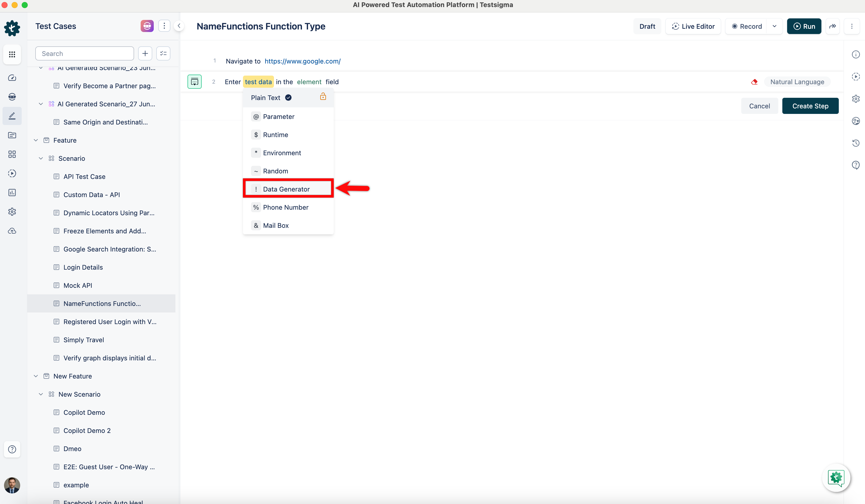The width and height of the screenshot is (865, 504).
Task: Click the test case Search field
Action: (84, 53)
